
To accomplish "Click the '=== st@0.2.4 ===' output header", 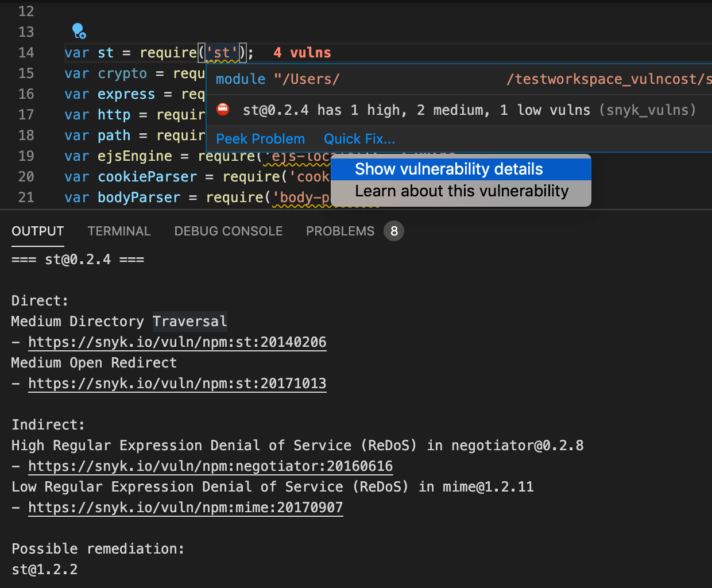I will (78, 260).
